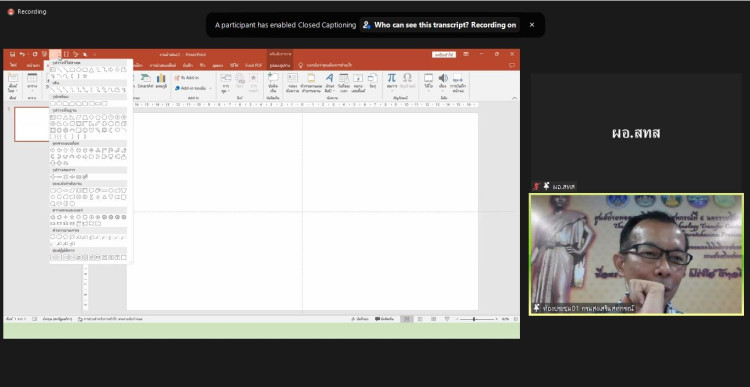Insert slide number
Image resolution: width=750 pixels, height=387 pixels.
(x=358, y=83)
